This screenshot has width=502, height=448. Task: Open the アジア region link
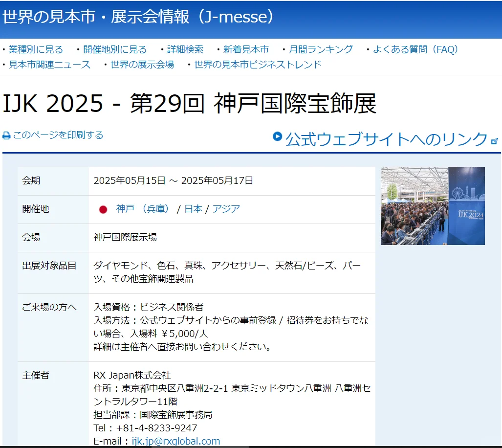[x=225, y=208]
